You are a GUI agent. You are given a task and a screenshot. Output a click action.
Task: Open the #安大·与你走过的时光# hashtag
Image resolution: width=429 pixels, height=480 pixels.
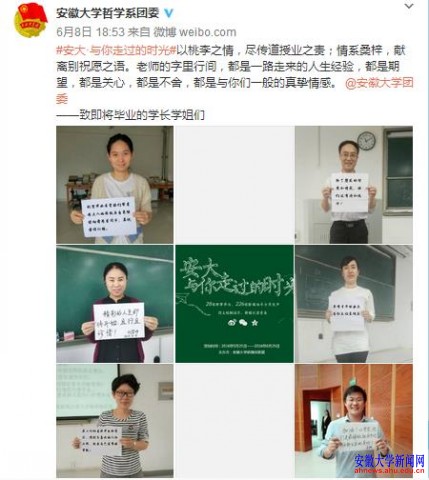tap(116, 51)
